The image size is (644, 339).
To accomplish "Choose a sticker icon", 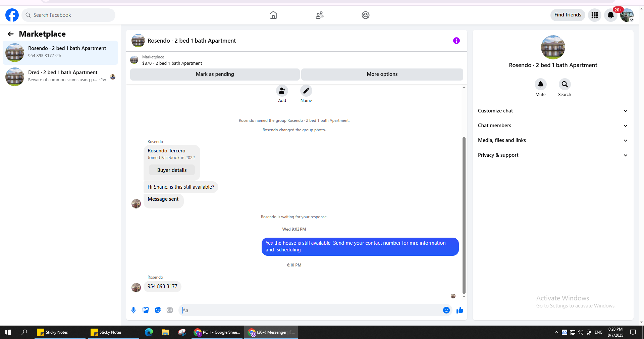I will tap(158, 310).
